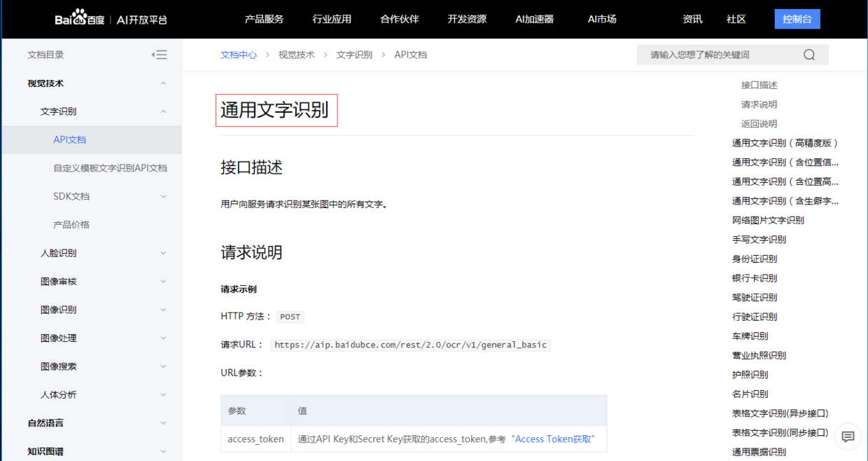Click the 控制台 button
The width and height of the screenshot is (868, 461).
[x=797, y=19]
